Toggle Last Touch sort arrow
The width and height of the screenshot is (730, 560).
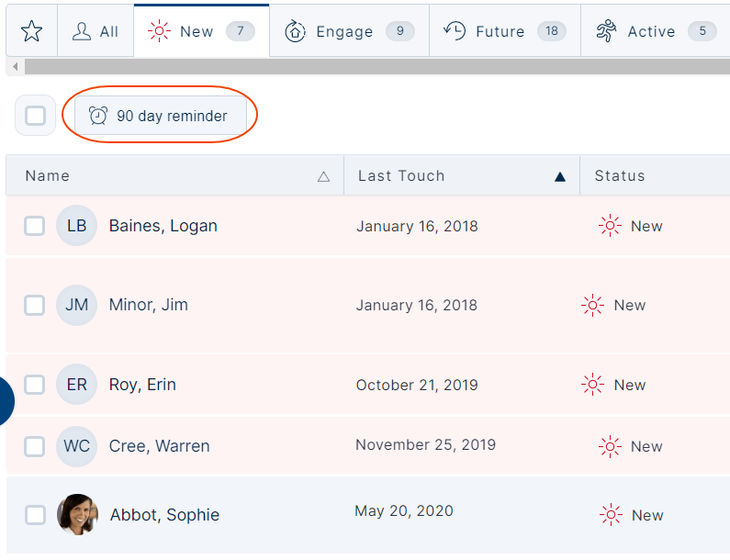560,176
